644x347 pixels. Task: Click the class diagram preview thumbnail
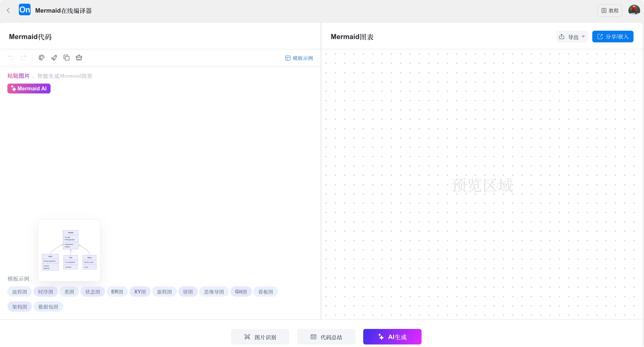click(69, 250)
